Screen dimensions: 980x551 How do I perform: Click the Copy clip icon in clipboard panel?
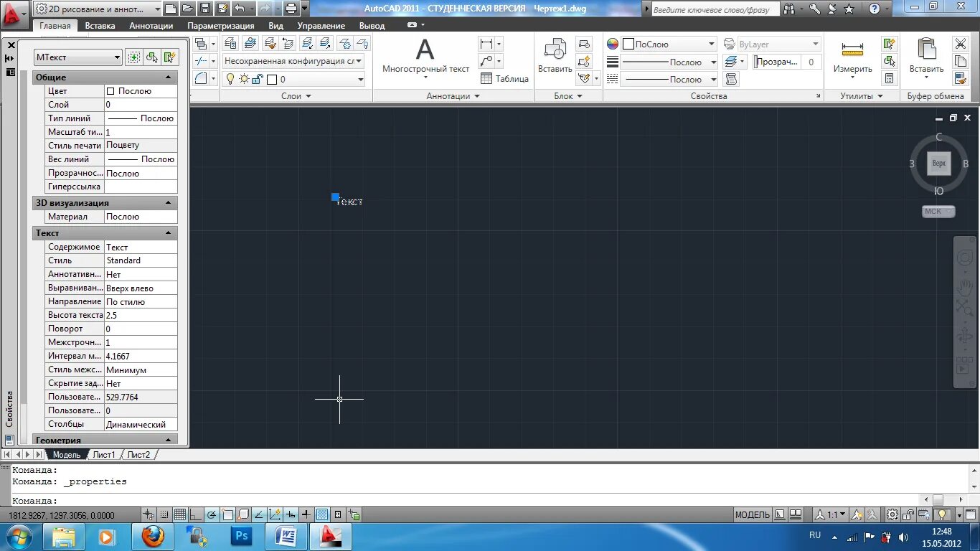point(960,61)
